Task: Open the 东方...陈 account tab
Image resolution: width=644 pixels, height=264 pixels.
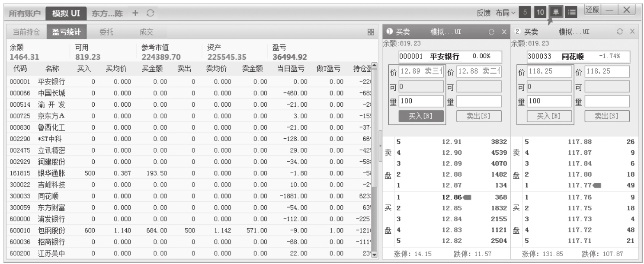Action: coord(107,13)
